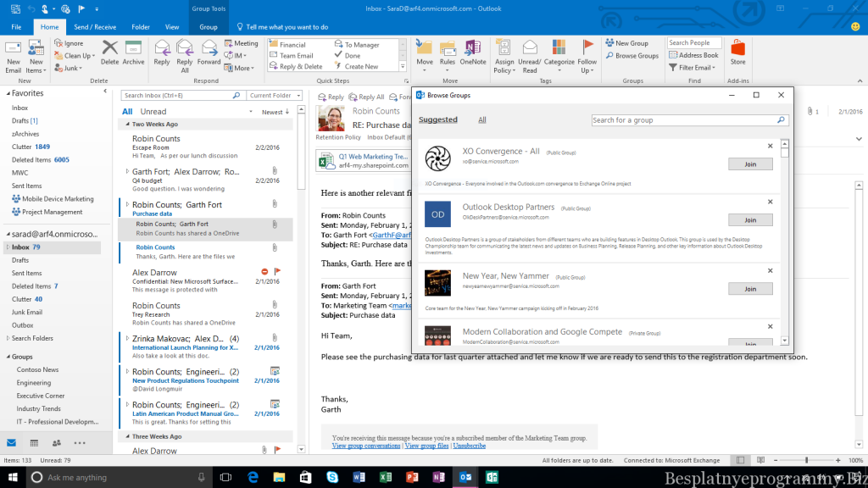The width and height of the screenshot is (868, 488).
Task: Click Cortana Ask me anything box
Action: click(x=119, y=477)
